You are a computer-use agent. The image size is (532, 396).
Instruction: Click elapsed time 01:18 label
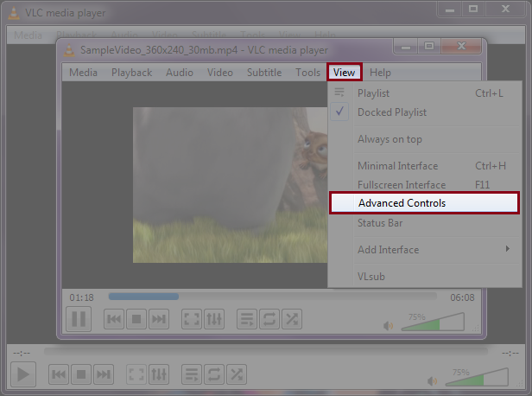(x=81, y=297)
